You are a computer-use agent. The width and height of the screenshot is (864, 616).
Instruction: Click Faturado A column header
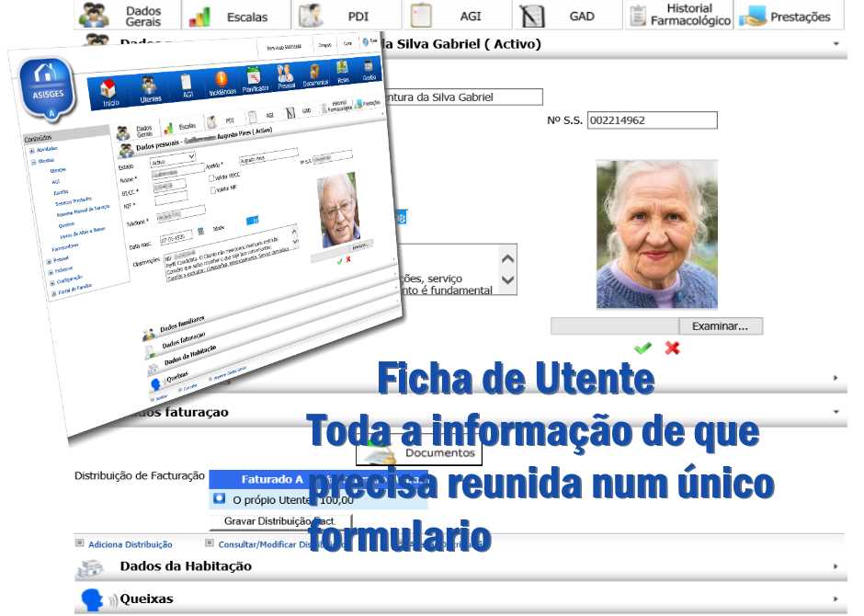(272, 479)
